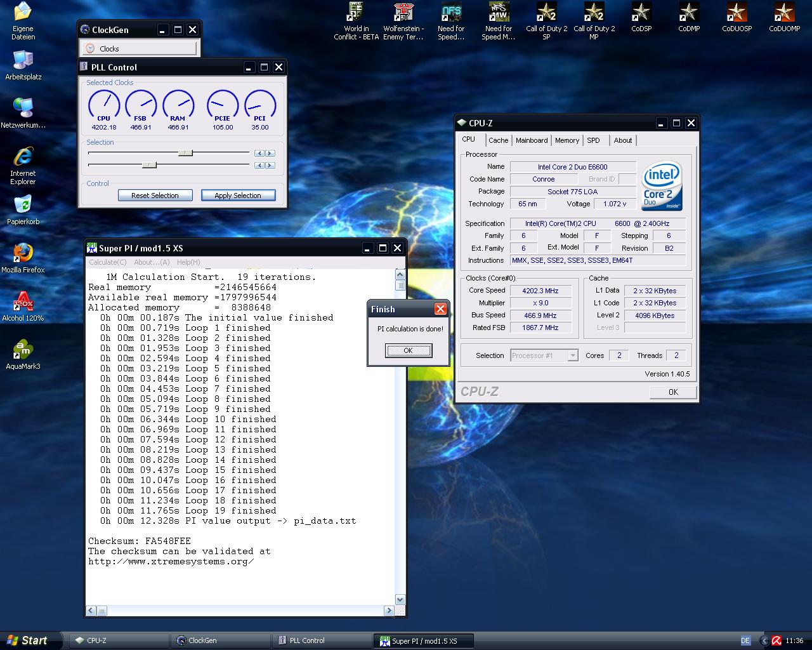The width and height of the screenshot is (812, 650).
Task: Click Clocks button in ClockGen window
Action: click(138, 48)
